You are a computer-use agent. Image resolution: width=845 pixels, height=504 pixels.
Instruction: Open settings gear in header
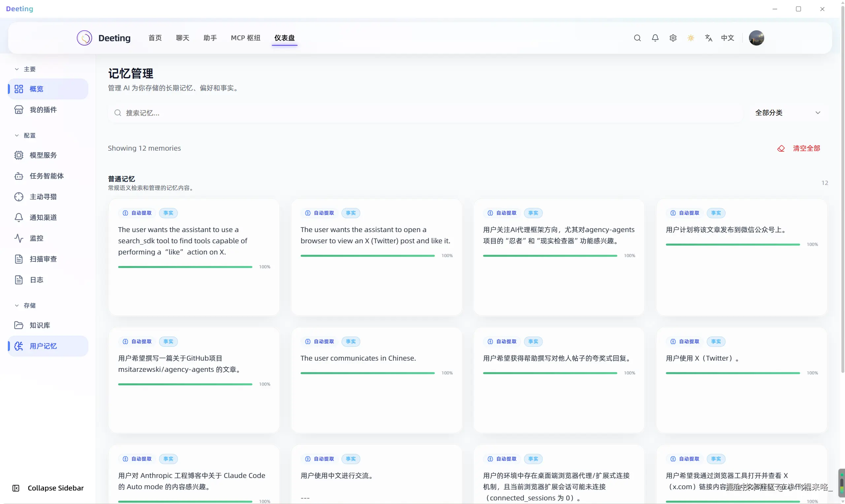(673, 38)
